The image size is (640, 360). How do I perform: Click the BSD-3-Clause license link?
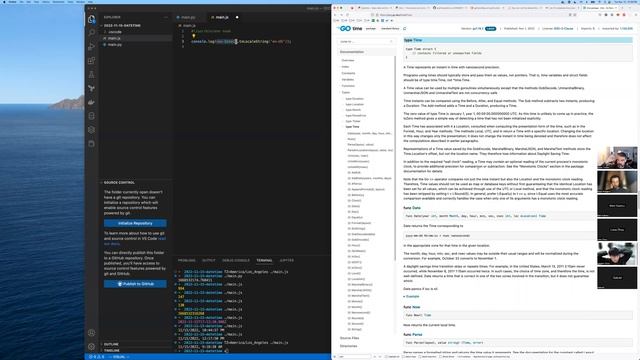(x=563, y=29)
